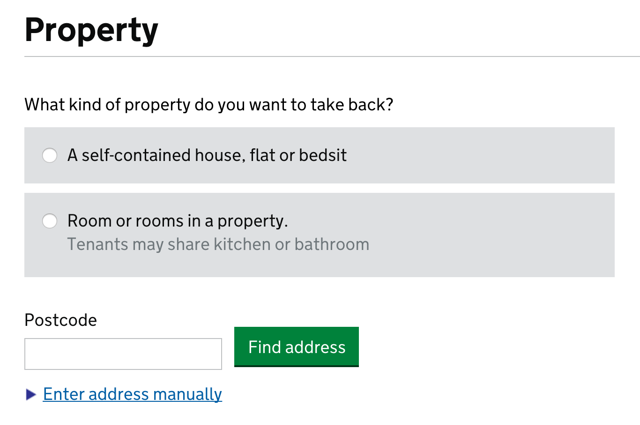Click the word 'Find' on the green button
Screen dimensions: 640x425
[x=264, y=347]
